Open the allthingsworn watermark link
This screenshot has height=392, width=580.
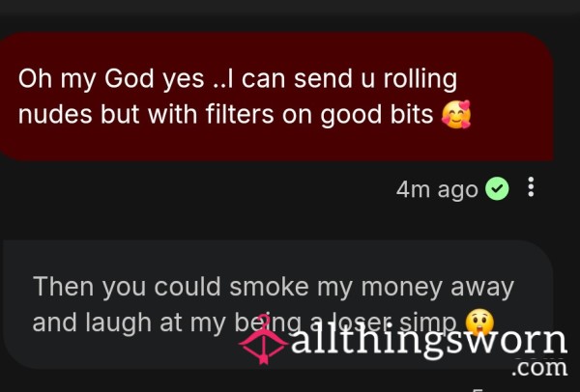429,340
